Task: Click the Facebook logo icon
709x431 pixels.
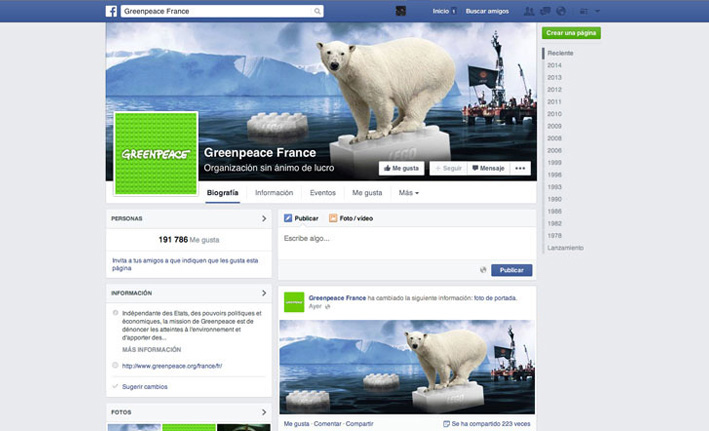Action: click(x=111, y=11)
